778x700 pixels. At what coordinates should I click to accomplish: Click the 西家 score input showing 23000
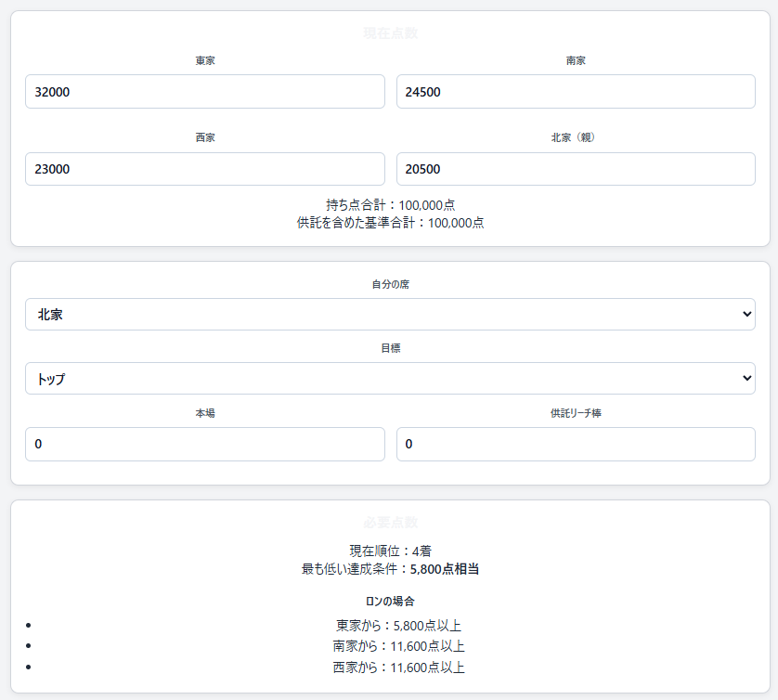(x=205, y=169)
